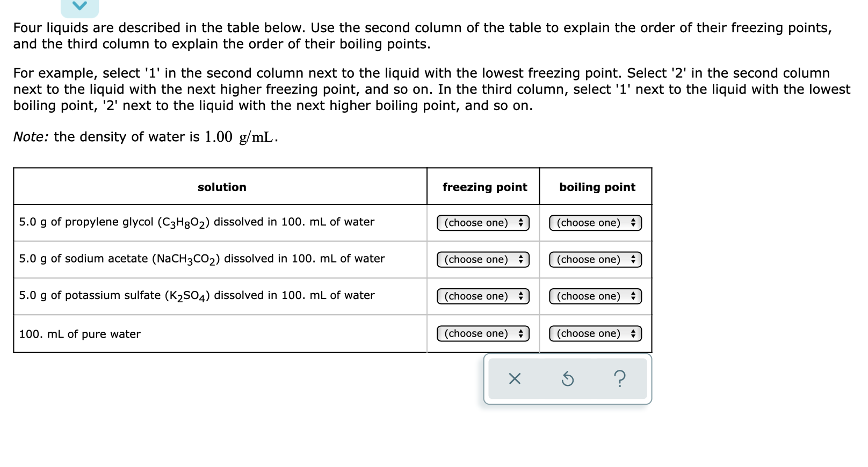Open the boiling point dropdown for potassium sulfate

(595, 296)
